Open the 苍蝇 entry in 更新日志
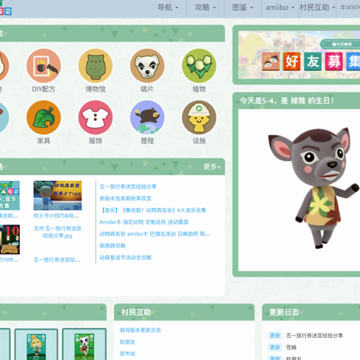Viewport: 360px width, 360px height. [x=291, y=347]
